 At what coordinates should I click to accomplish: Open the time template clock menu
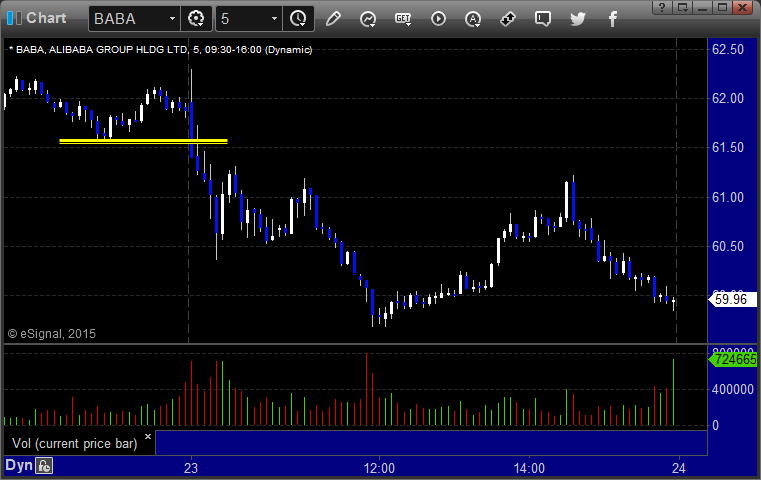tap(298, 19)
